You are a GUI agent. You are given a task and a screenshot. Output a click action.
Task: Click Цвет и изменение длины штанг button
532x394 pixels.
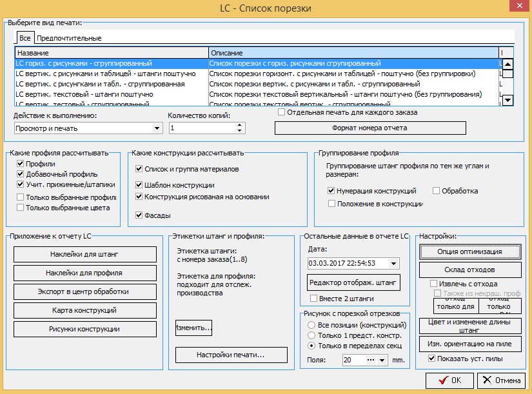[x=470, y=326]
